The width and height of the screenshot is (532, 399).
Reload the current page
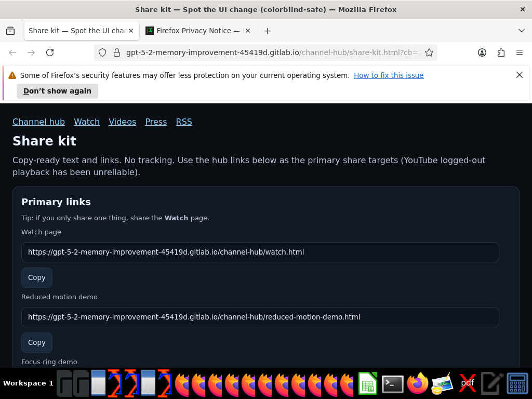pos(50,52)
